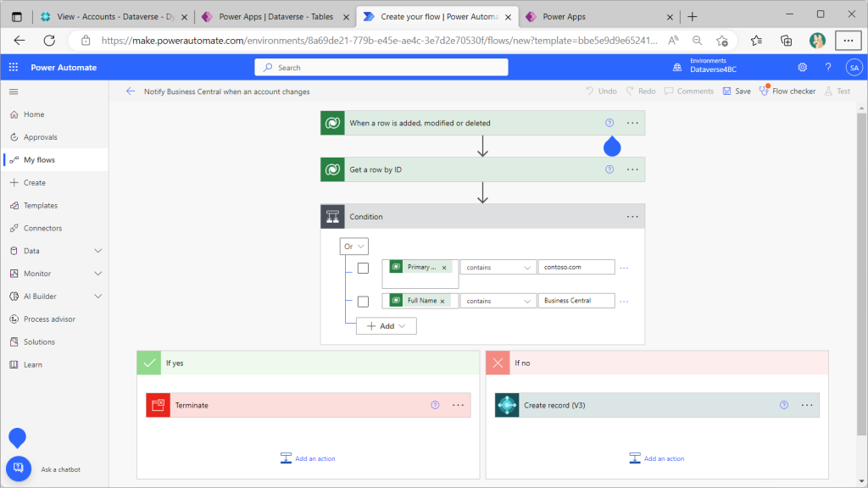Viewport: 868px width, 488px height.
Task: Open the contains operator for Primary row
Action: pyautogui.click(x=498, y=267)
